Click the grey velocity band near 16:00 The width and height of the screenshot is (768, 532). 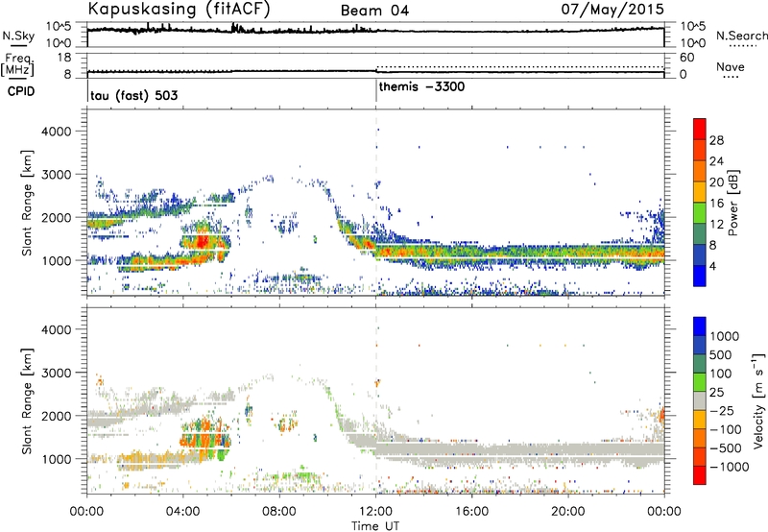pyautogui.click(x=471, y=449)
